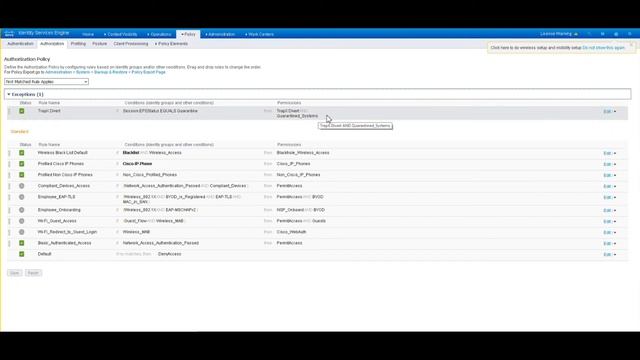Click Edit link for Employee_Onboarding
Viewport: 640px width, 360px height.
[607, 210]
